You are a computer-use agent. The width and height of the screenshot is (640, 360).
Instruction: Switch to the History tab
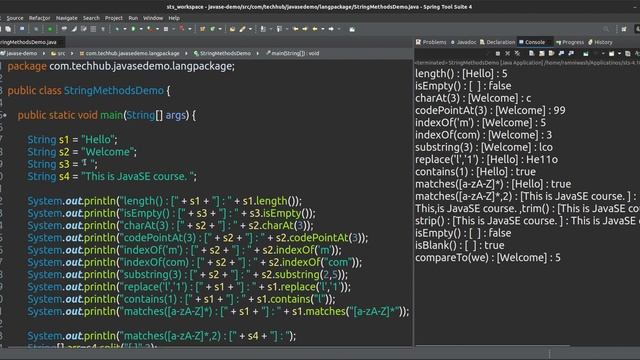click(x=600, y=42)
